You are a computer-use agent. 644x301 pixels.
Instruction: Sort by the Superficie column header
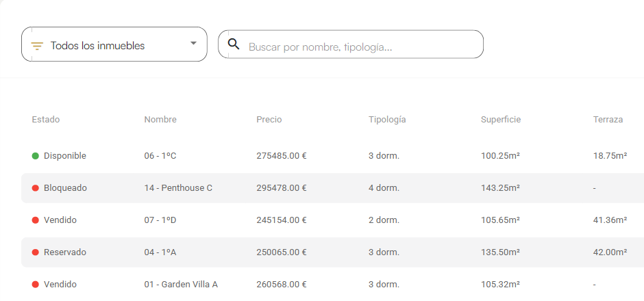tap(501, 119)
